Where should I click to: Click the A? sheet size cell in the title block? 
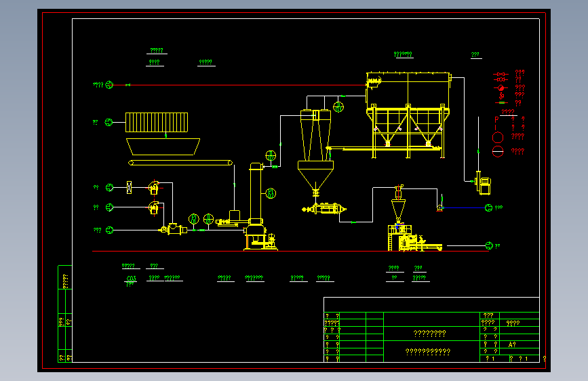point(512,344)
